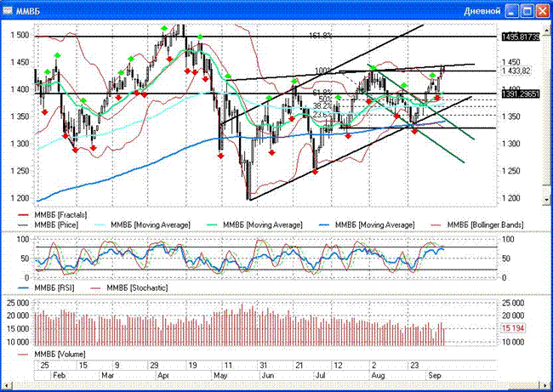Click the horizontal scrollbar left arrow

pos(6,385)
